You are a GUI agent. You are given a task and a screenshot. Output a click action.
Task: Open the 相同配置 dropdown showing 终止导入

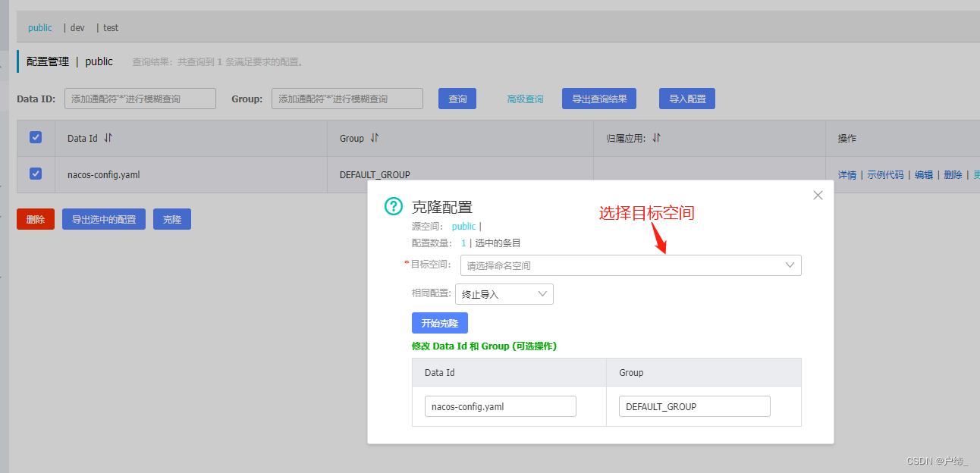tap(503, 294)
